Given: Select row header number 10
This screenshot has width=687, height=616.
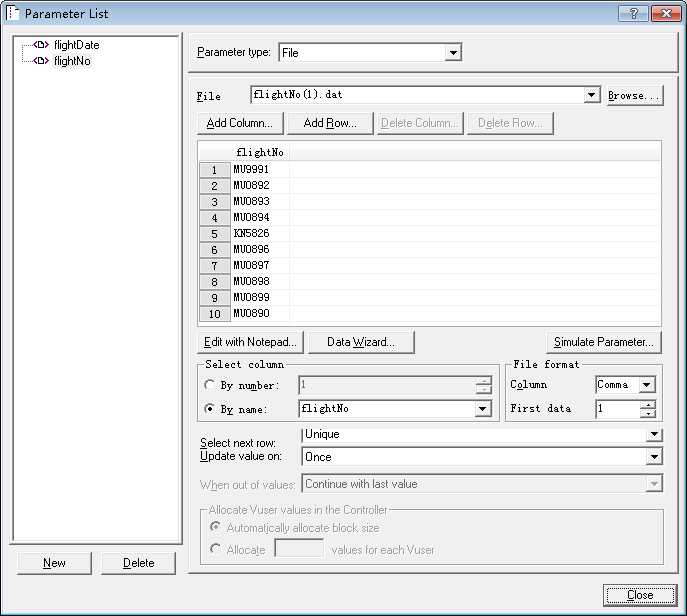Looking at the screenshot, I should [x=215, y=314].
